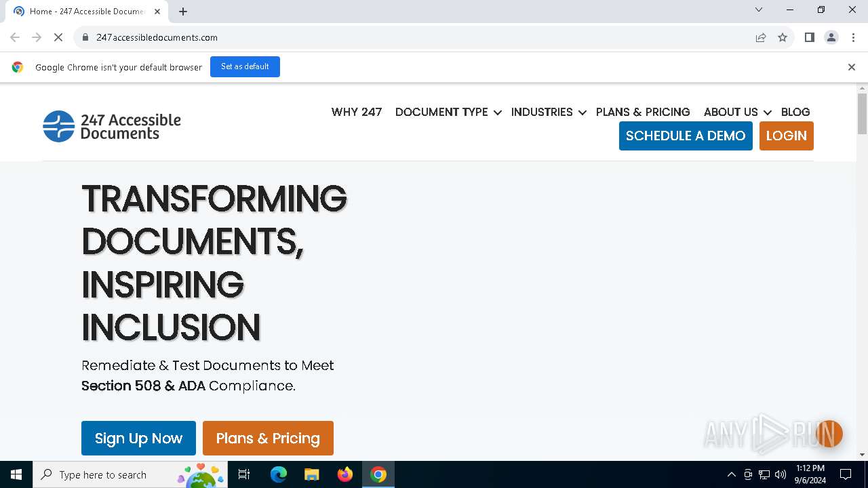Bookmark this tab with the star icon
The image size is (868, 488).
pos(783,37)
